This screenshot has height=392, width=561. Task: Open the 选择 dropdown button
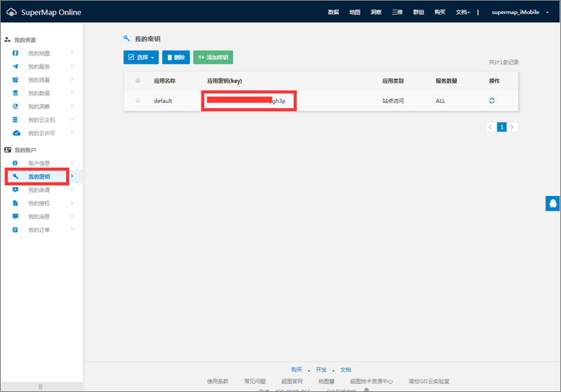coord(141,57)
